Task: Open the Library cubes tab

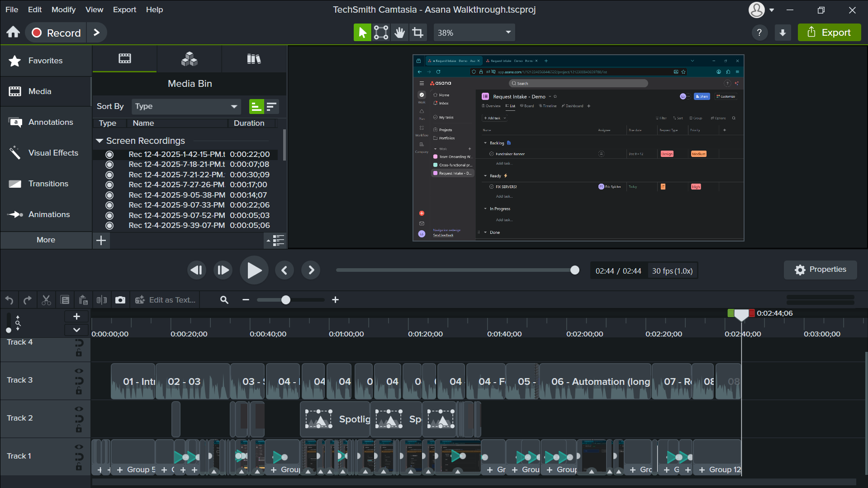Action: click(189, 59)
